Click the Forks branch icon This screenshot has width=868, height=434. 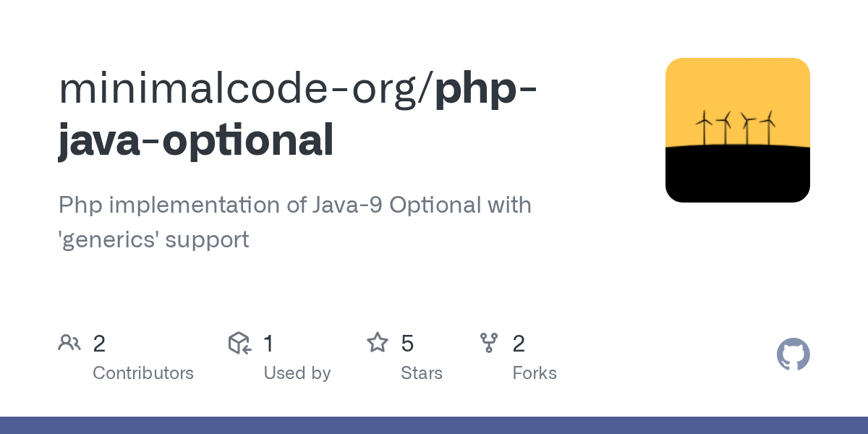coord(489,343)
